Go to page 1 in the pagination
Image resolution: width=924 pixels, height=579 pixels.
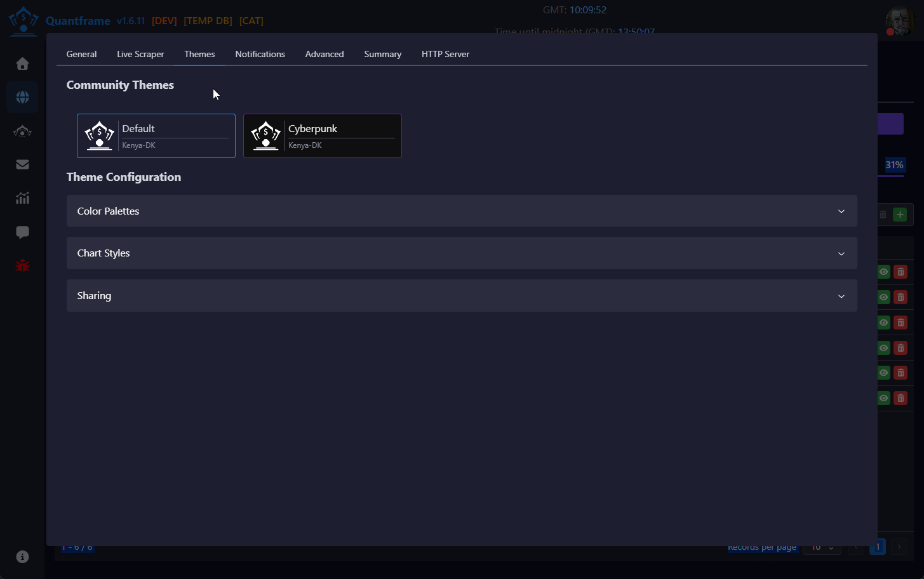(x=878, y=547)
